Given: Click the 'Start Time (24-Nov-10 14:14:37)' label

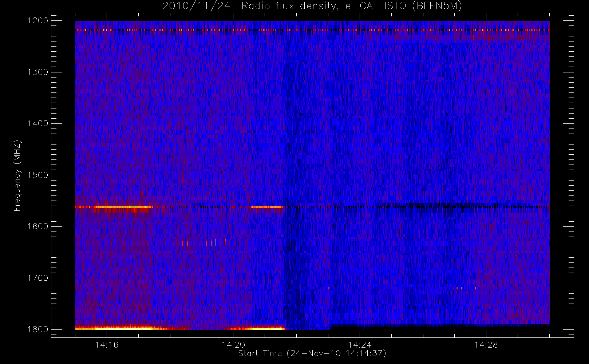Looking at the screenshot, I should tap(312, 353).
